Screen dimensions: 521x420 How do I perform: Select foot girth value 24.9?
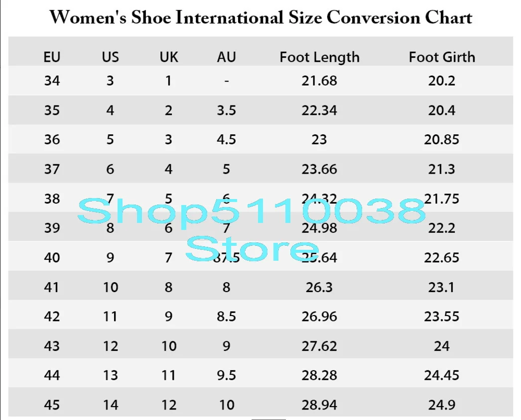(442, 405)
